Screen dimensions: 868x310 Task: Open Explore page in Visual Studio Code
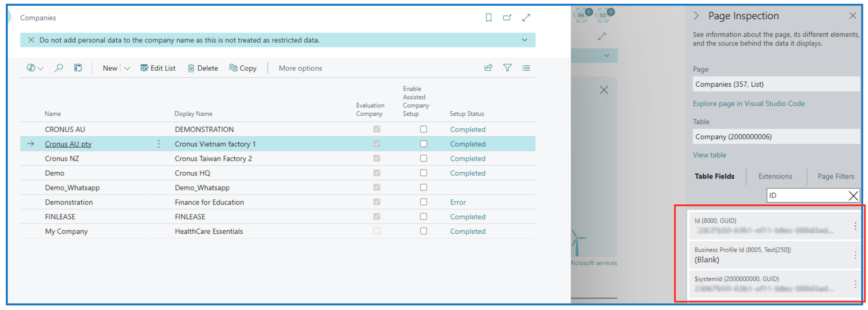[x=748, y=104]
